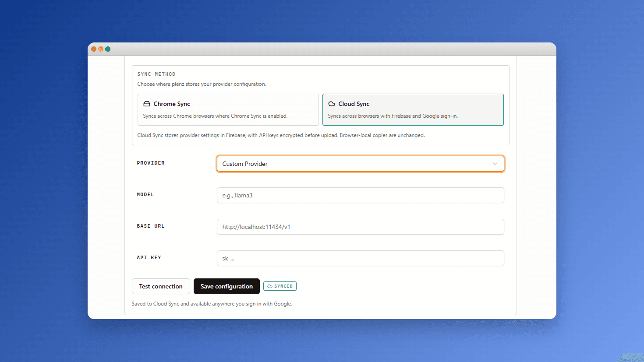Screen dimensions: 644x362
Task: Click the green window control dot
Action: point(108,49)
